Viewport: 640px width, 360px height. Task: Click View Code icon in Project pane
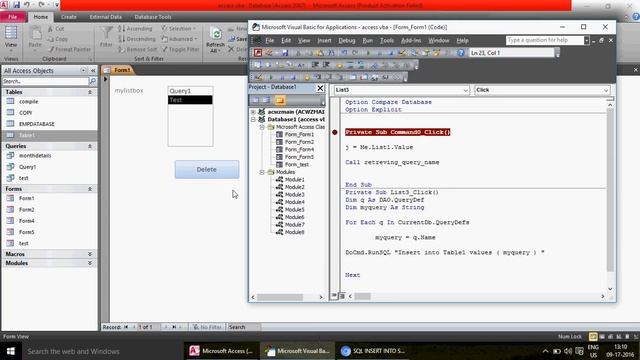click(255, 100)
